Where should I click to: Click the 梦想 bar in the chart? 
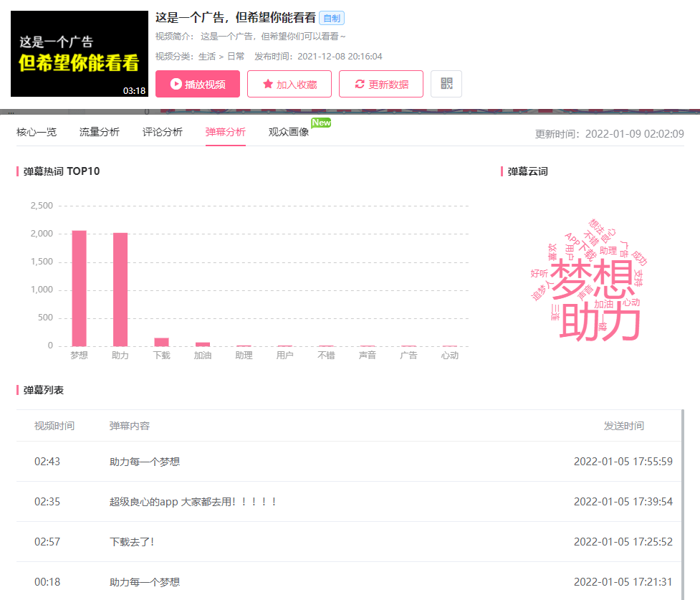pyautogui.click(x=79, y=288)
